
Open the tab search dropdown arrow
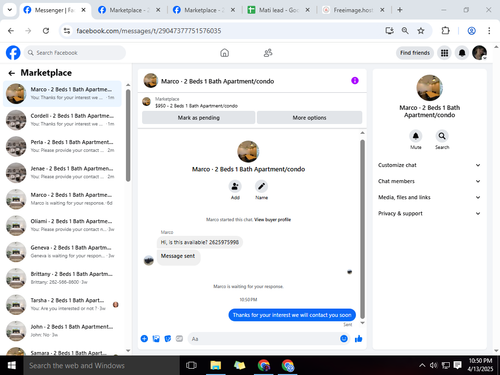click(10, 10)
